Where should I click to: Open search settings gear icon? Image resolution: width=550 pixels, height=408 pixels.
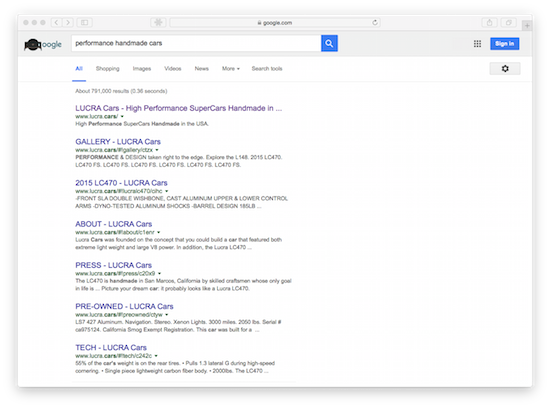point(505,68)
